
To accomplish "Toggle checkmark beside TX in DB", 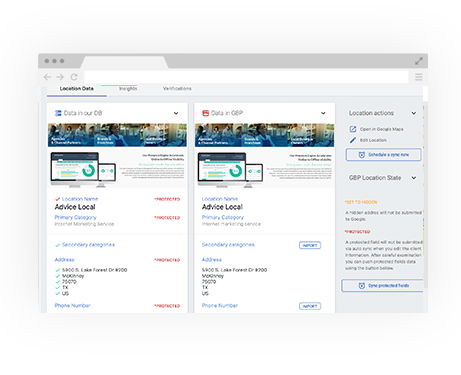I will point(58,288).
